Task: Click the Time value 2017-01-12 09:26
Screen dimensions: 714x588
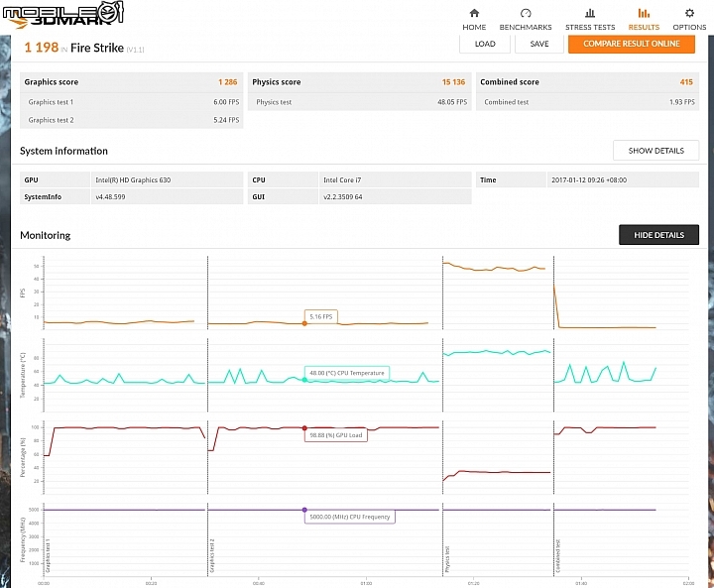Action: 589,179
